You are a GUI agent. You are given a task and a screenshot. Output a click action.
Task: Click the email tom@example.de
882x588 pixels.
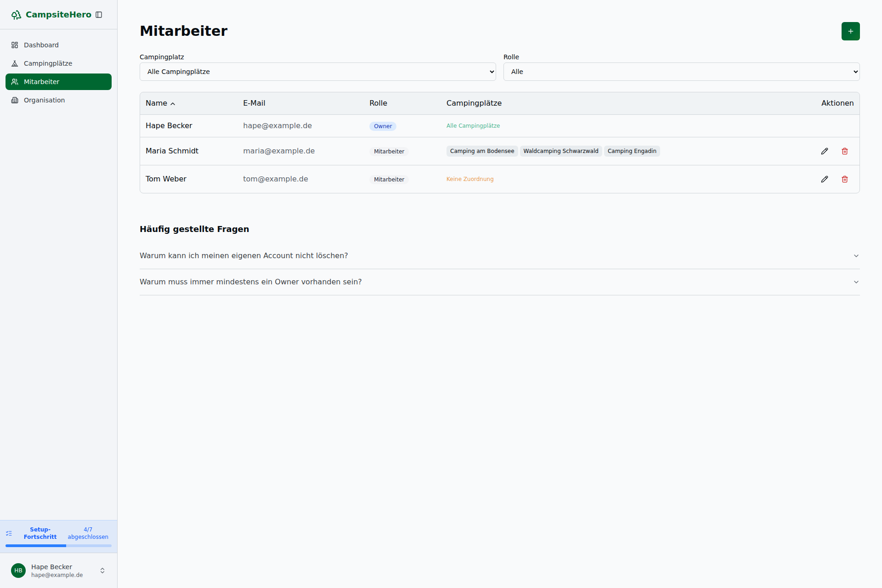(x=276, y=179)
